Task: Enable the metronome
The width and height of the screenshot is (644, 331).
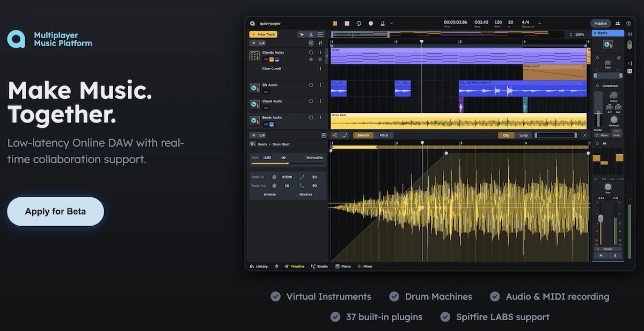Action: (x=382, y=24)
